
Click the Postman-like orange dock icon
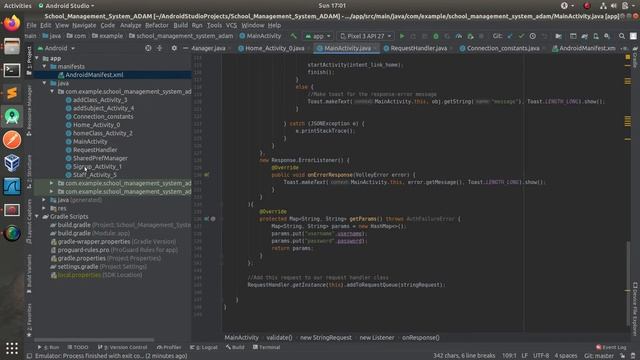(x=12, y=140)
